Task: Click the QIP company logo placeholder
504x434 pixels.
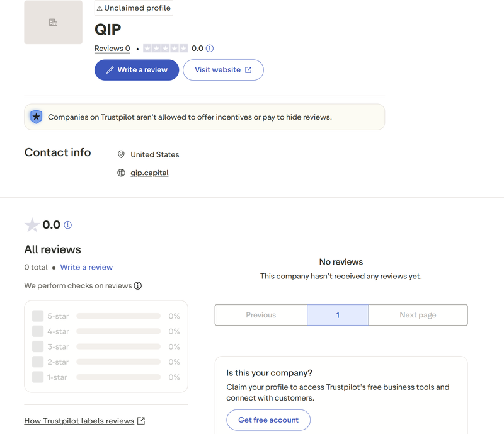Action: tap(53, 22)
